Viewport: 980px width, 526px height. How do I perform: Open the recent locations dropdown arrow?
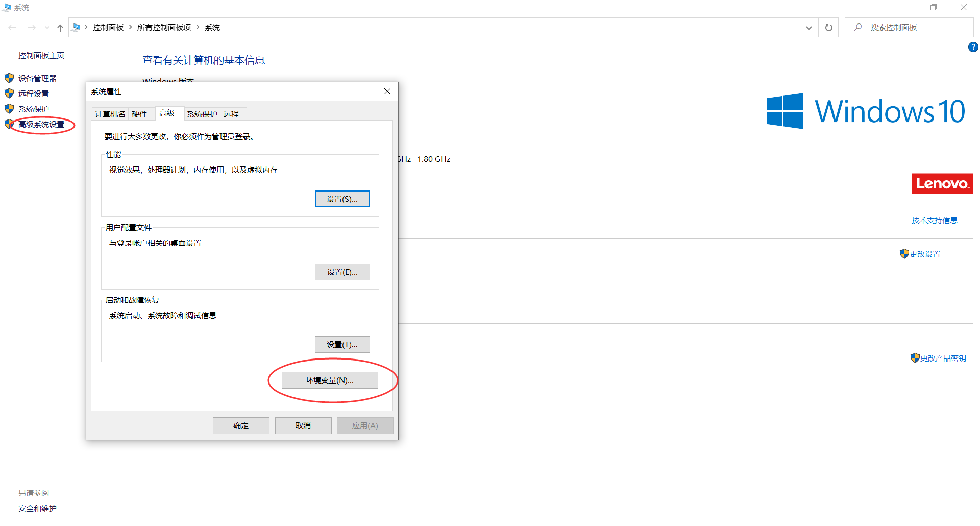tap(47, 28)
